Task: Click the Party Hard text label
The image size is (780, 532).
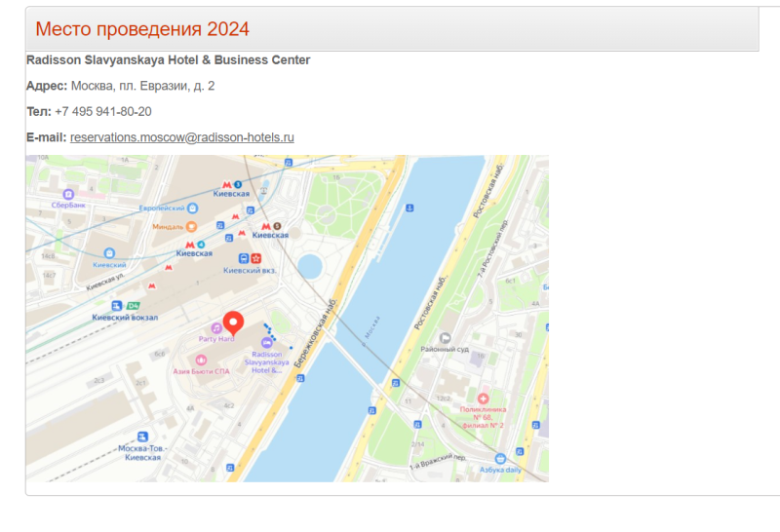Action: [x=216, y=339]
